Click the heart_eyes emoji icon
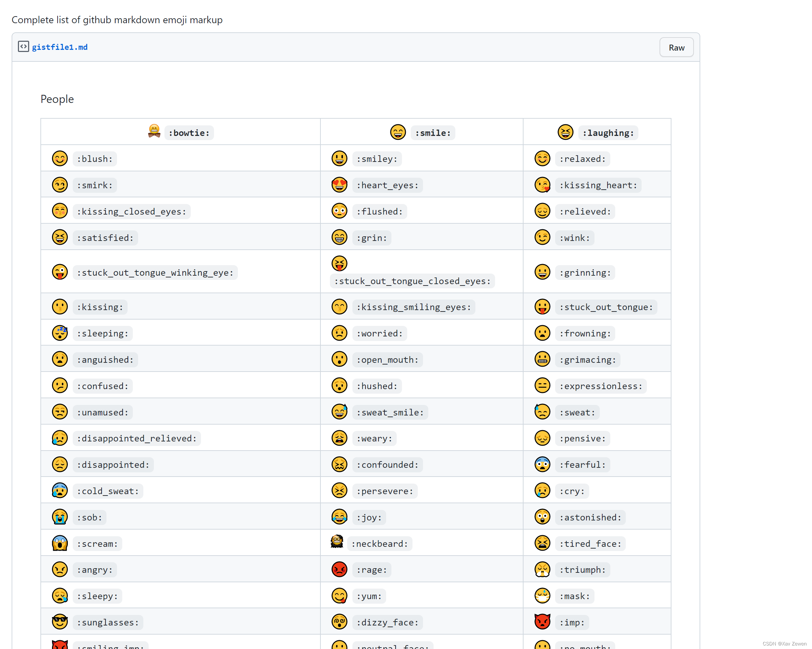 click(339, 185)
